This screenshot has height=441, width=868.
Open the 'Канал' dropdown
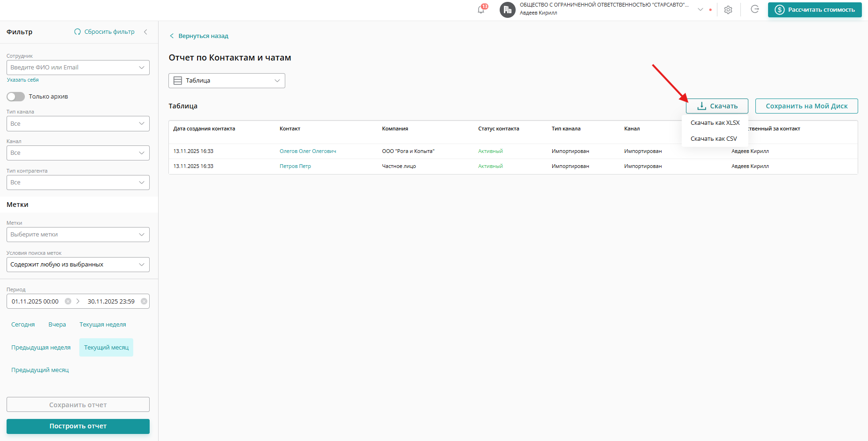pyautogui.click(x=78, y=153)
